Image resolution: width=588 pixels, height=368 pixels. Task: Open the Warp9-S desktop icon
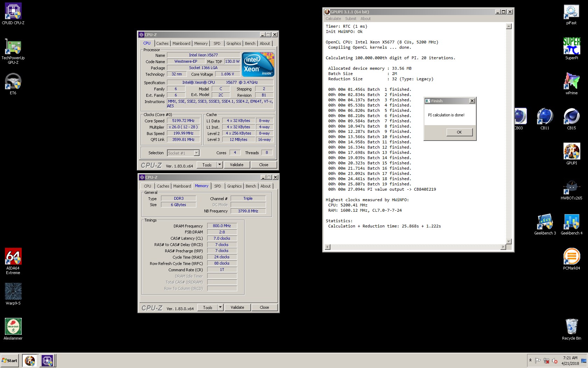click(13, 294)
